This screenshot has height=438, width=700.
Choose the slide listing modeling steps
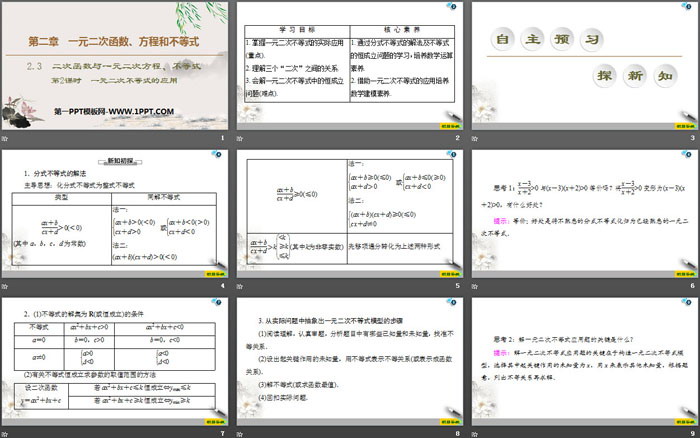348,360
